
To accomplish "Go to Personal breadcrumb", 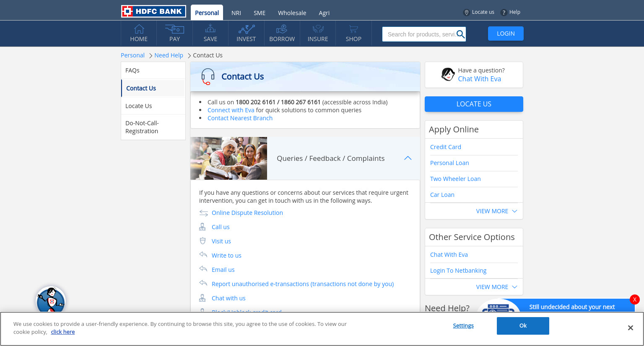I will click(132, 55).
